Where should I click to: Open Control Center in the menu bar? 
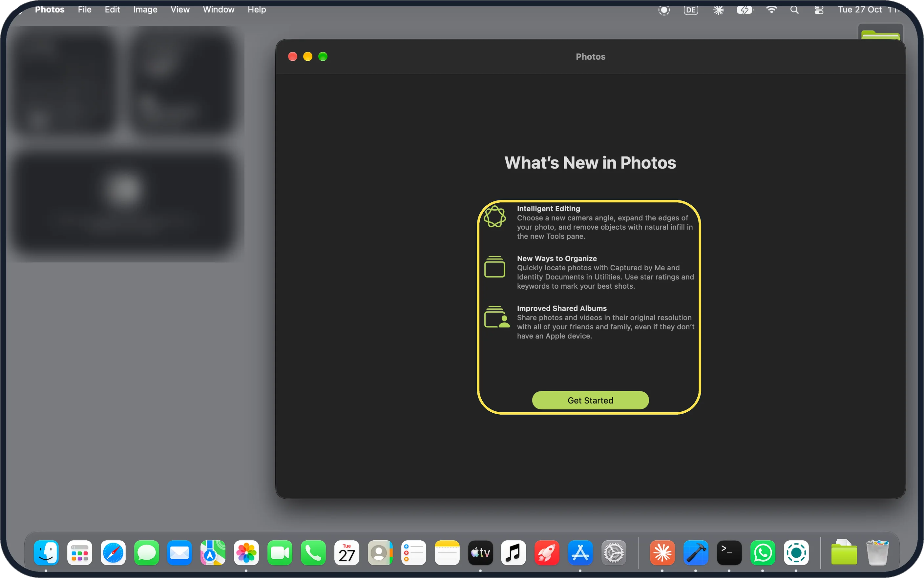(x=818, y=10)
